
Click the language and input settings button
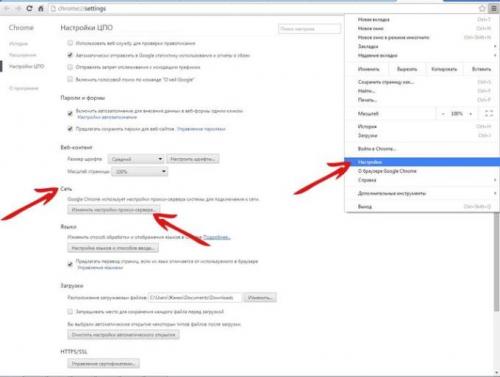coord(113,248)
